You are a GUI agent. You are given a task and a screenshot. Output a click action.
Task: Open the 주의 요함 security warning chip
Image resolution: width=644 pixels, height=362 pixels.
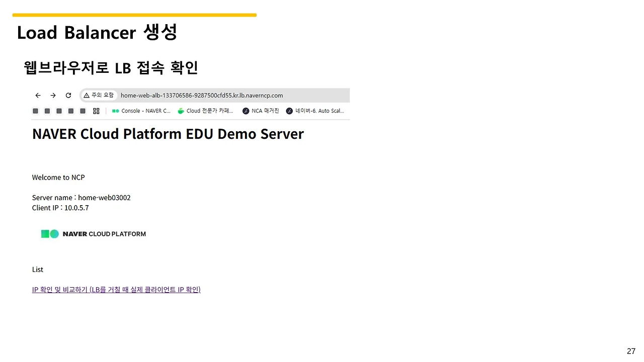pos(99,96)
